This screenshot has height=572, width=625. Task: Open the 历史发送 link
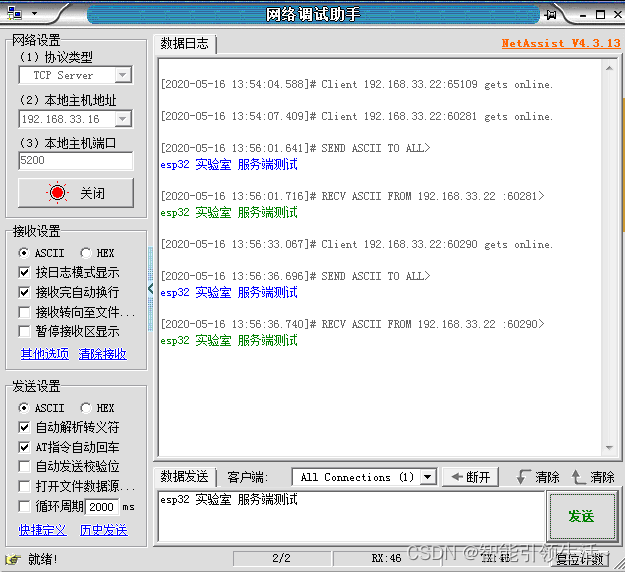(104, 530)
